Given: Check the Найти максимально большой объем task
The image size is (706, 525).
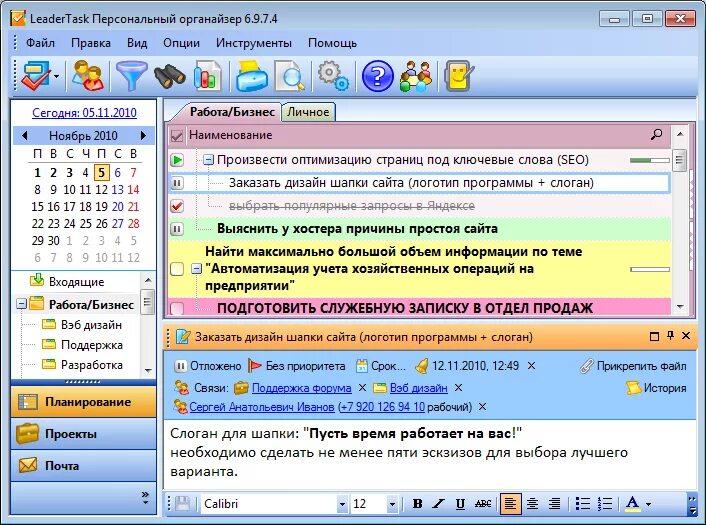Looking at the screenshot, I should tap(177, 269).
